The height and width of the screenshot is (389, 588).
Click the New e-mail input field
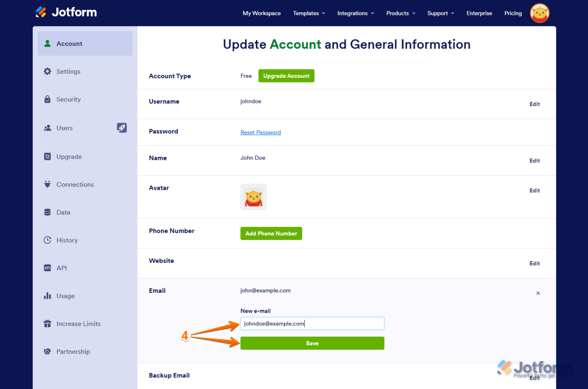312,324
